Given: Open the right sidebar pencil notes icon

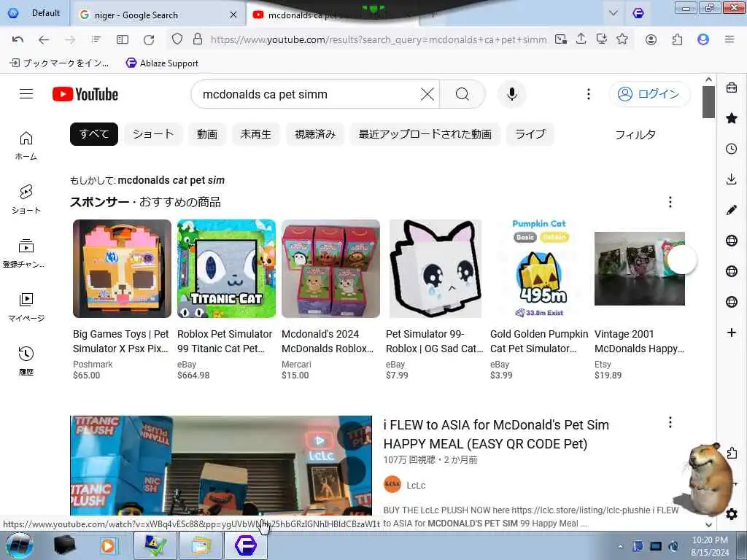Looking at the screenshot, I should [x=732, y=210].
